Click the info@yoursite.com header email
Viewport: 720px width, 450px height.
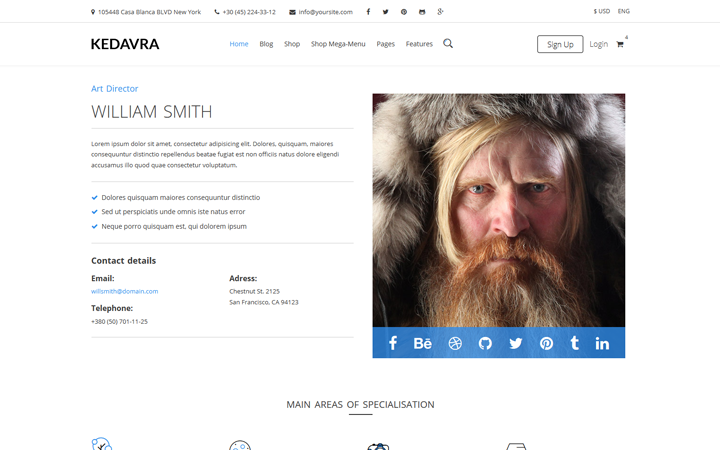[326, 12]
